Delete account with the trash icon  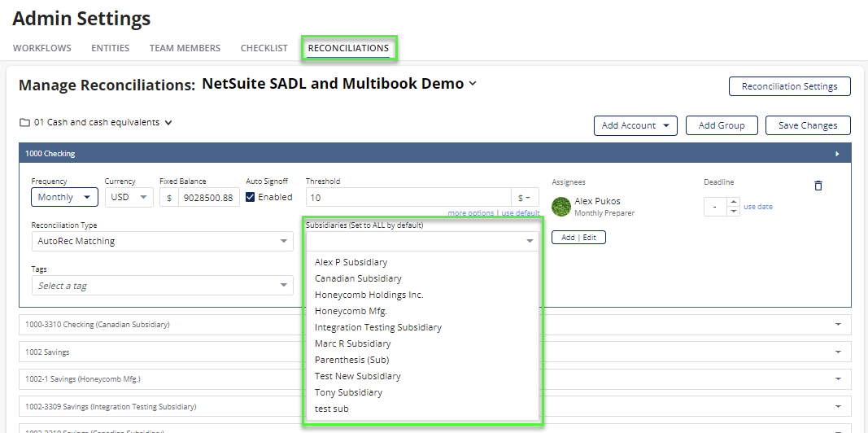[818, 186]
